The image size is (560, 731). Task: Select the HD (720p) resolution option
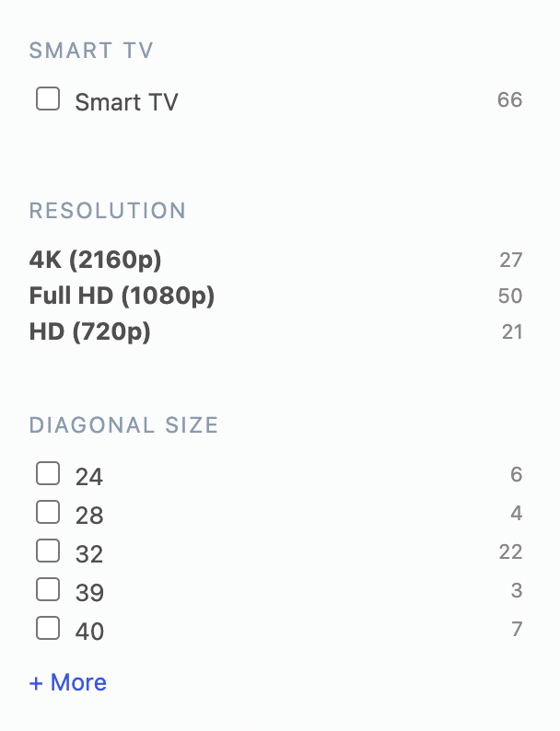pyautogui.click(x=90, y=331)
